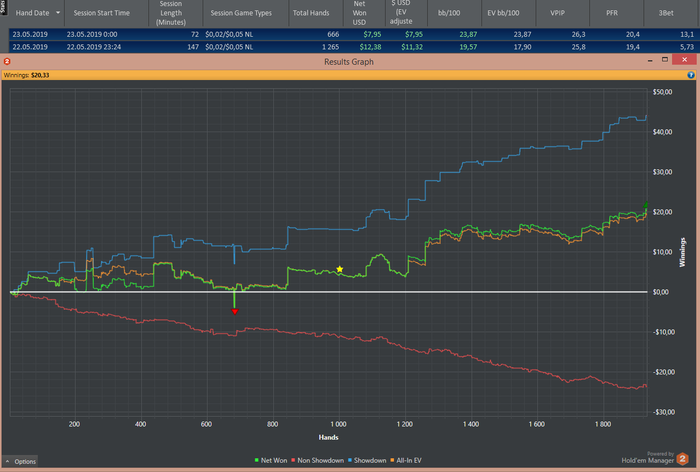Sort by Session Game Types column
This screenshot has height=472, width=700.
(x=241, y=13)
